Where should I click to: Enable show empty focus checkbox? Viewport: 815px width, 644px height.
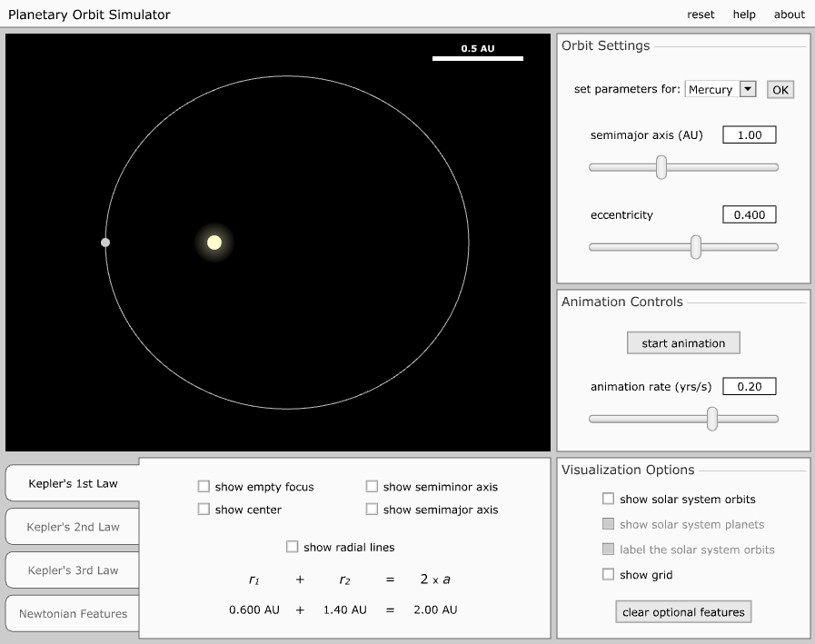coord(204,487)
